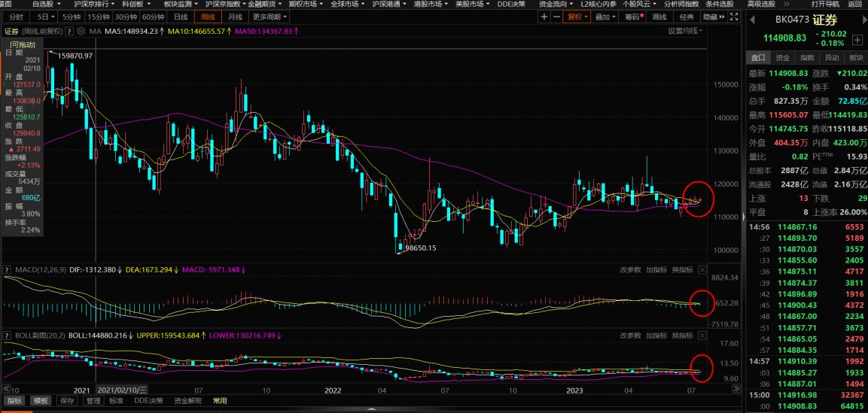Toggle fullscreen chart view icon
This screenshot has width=868, height=413.
tap(734, 17)
